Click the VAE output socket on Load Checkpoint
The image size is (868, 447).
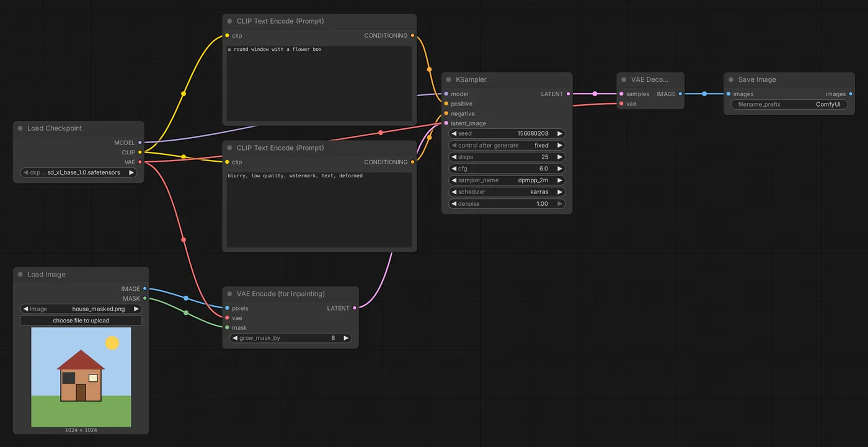140,162
